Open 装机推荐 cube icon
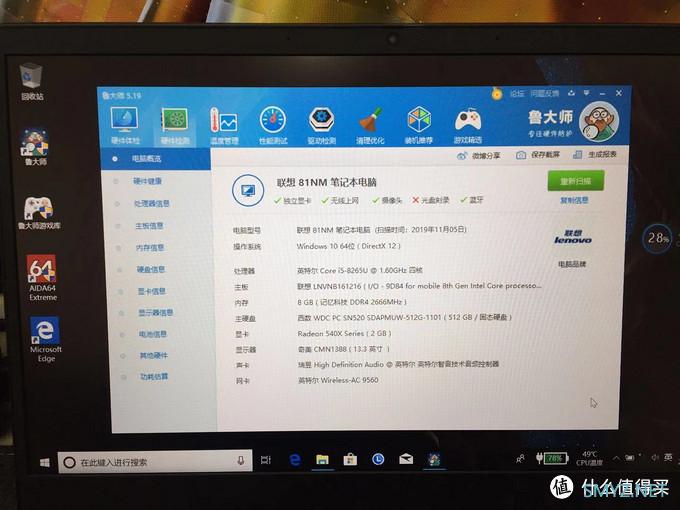The width and height of the screenshot is (680, 510). (418, 125)
